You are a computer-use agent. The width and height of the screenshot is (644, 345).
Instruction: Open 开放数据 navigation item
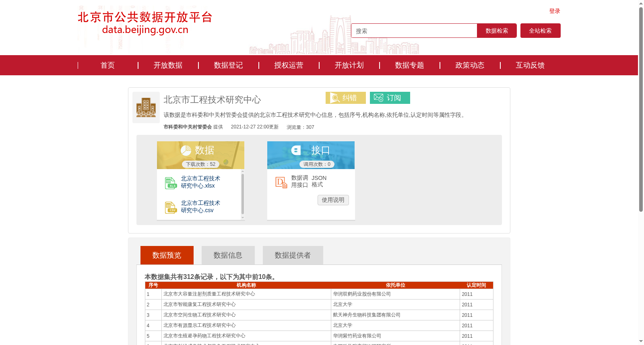[168, 65]
